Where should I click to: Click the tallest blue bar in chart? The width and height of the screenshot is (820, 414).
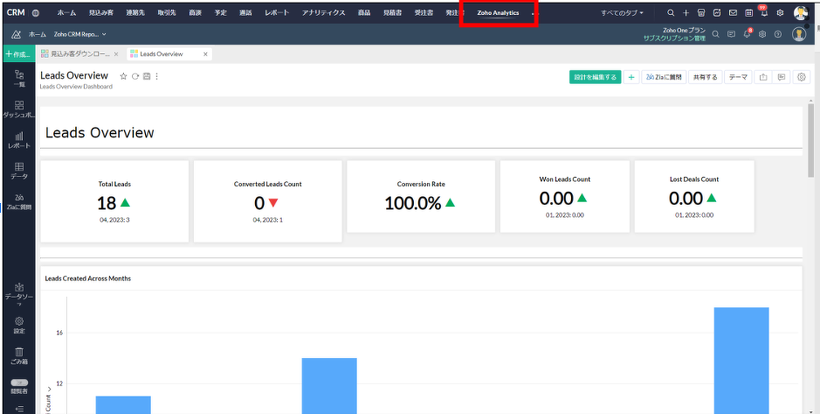(741, 360)
